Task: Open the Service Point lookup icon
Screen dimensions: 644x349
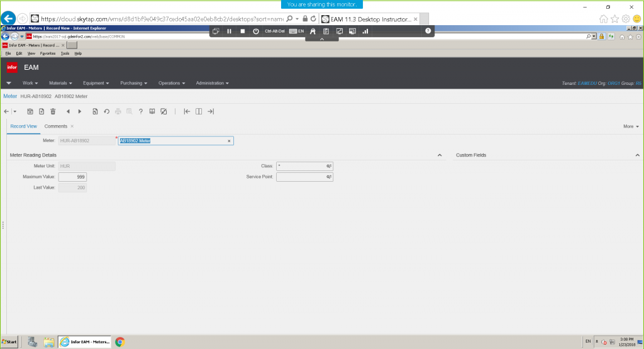Action: click(x=329, y=177)
